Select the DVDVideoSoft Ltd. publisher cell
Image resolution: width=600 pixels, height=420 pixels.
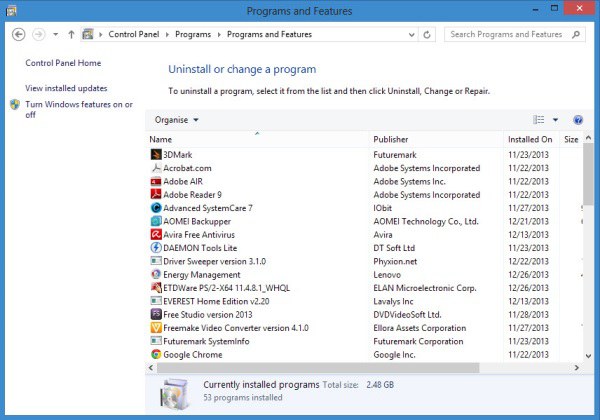pyautogui.click(x=407, y=314)
